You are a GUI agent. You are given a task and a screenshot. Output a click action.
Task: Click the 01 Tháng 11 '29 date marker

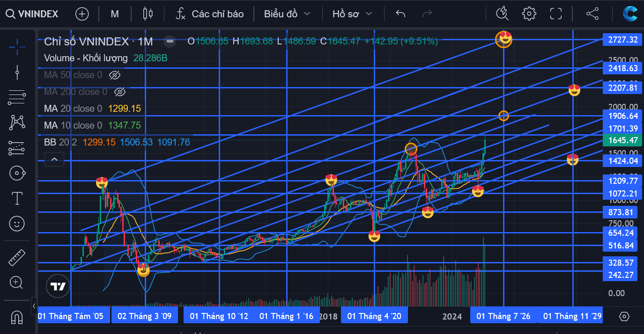(570, 316)
